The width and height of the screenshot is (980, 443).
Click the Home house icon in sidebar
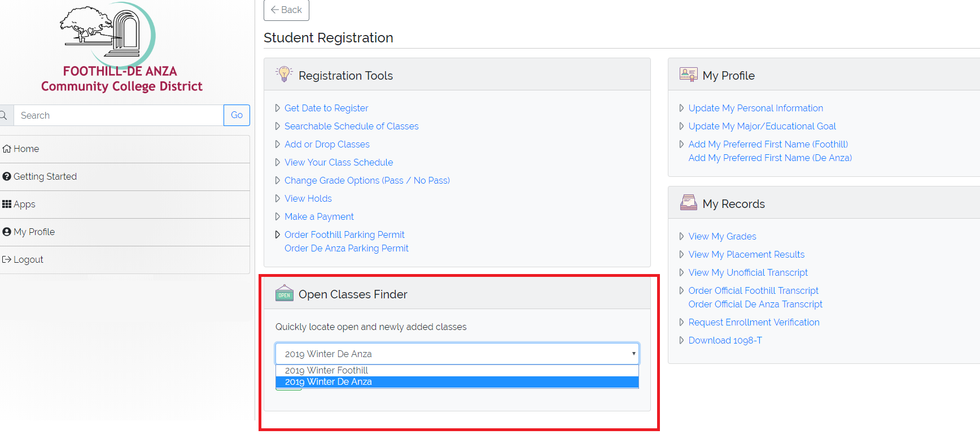[x=8, y=148]
